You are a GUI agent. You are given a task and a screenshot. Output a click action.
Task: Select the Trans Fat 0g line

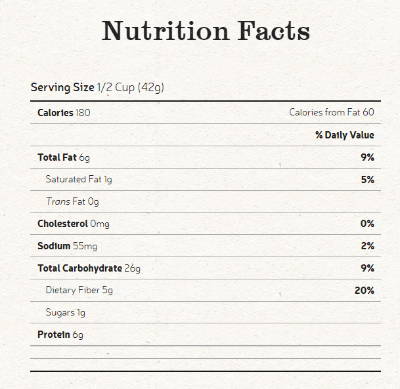coord(72,202)
